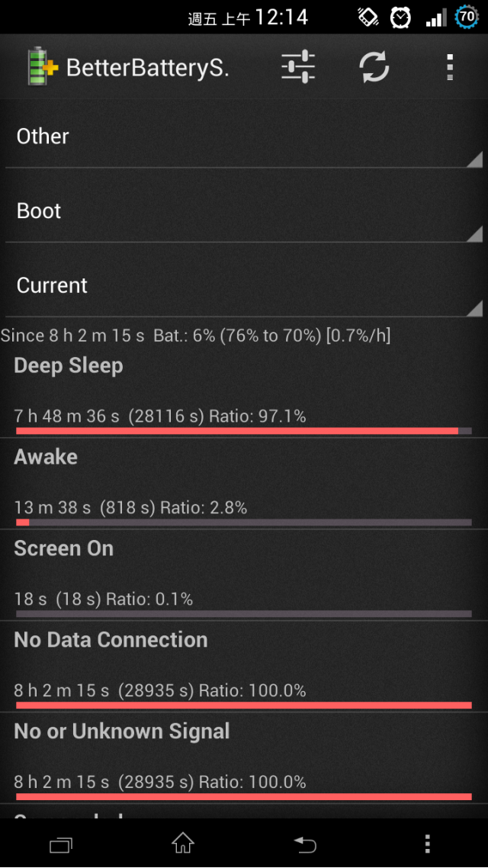Expand the Current reference dropdown
The width and height of the screenshot is (488, 868).
(x=244, y=285)
